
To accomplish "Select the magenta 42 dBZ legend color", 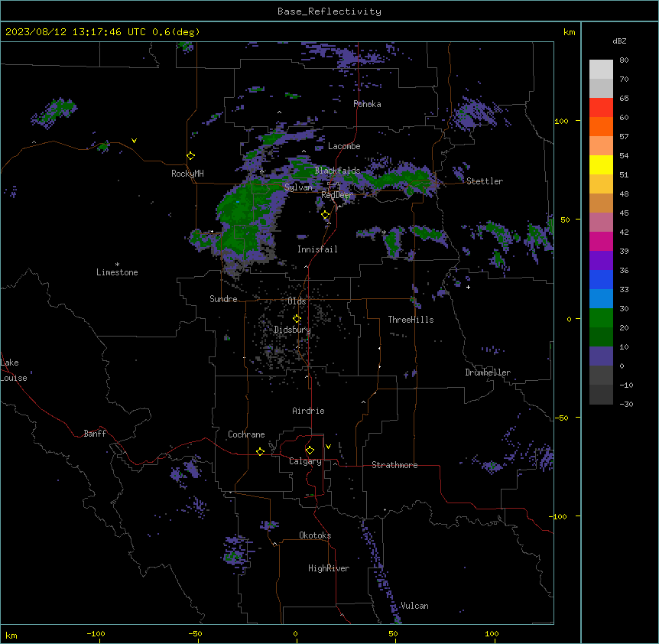I will coord(601,241).
